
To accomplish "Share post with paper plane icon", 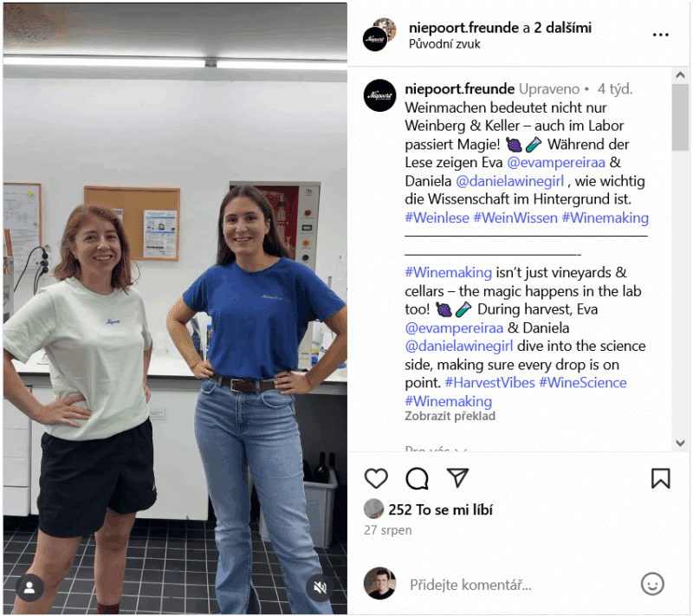I will pos(457,477).
